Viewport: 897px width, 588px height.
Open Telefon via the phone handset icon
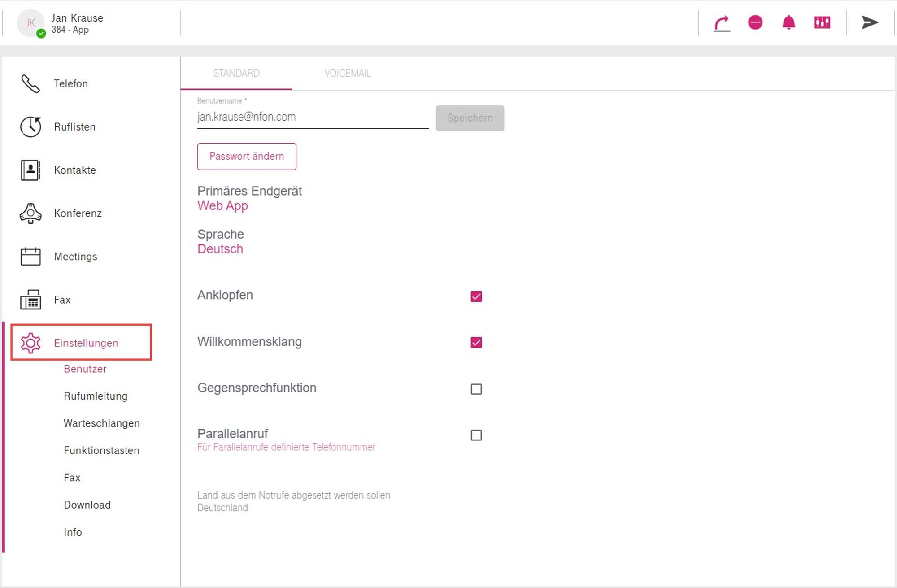[x=30, y=83]
